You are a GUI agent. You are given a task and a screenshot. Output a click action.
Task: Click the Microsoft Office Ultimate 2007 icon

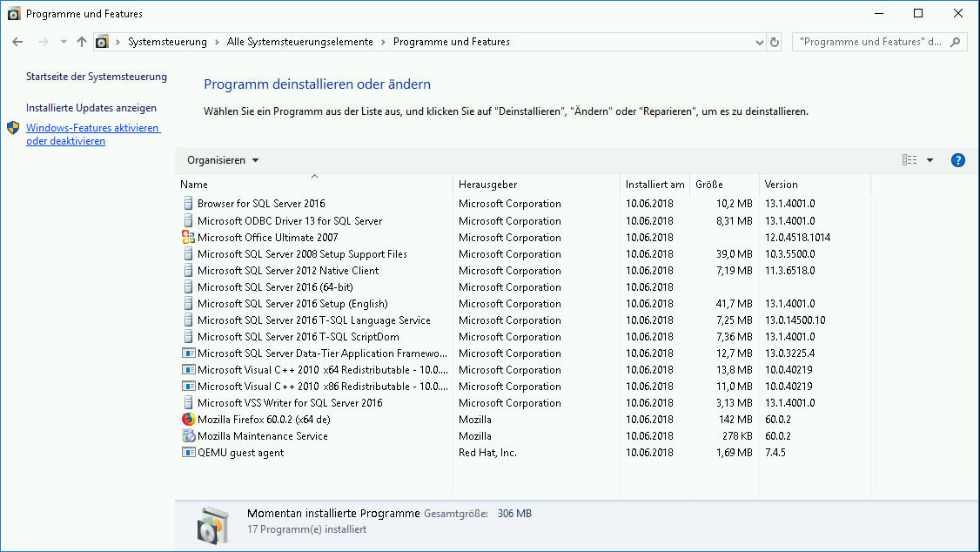(x=189, y=237)
